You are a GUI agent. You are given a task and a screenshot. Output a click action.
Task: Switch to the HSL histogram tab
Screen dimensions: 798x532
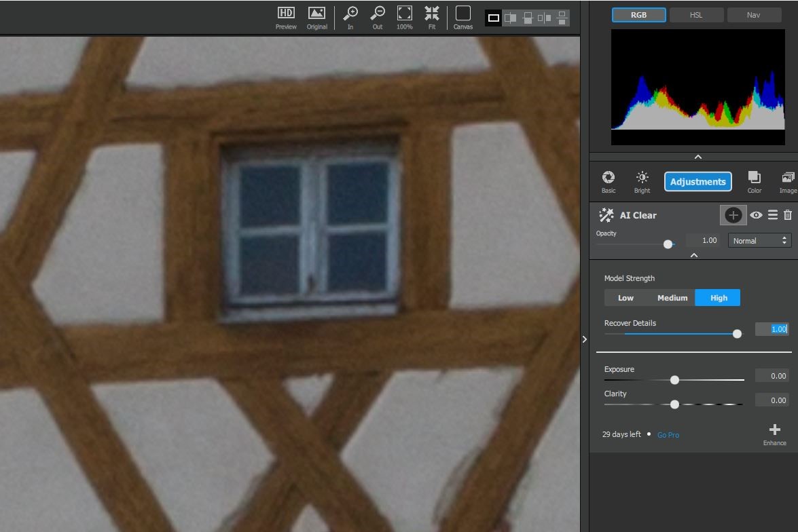click(x=696, y=15)
